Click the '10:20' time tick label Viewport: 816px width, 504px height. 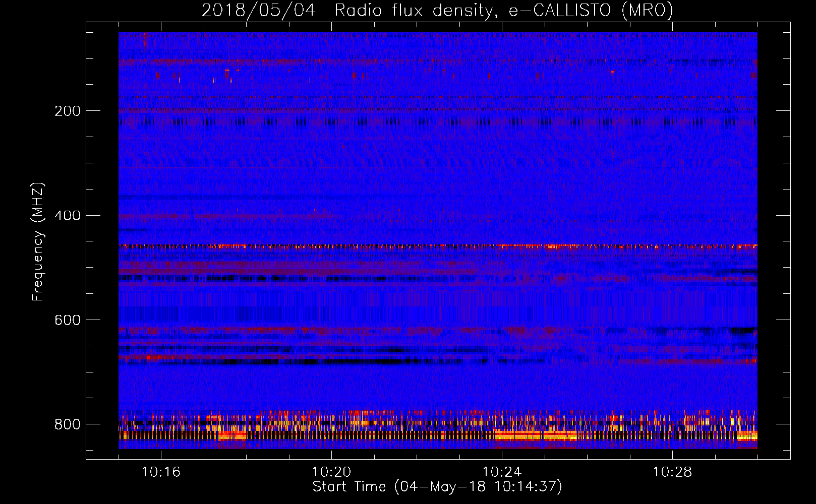[331, 472]
